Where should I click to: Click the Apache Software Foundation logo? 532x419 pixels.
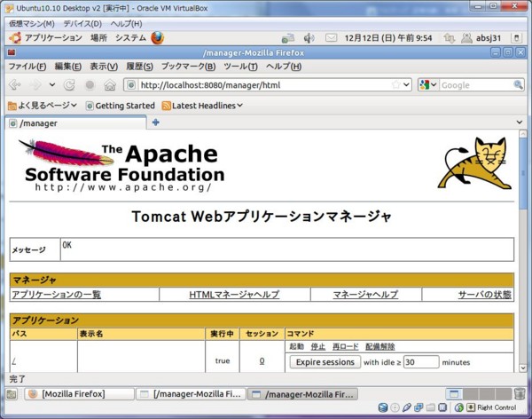click(121, 165)
